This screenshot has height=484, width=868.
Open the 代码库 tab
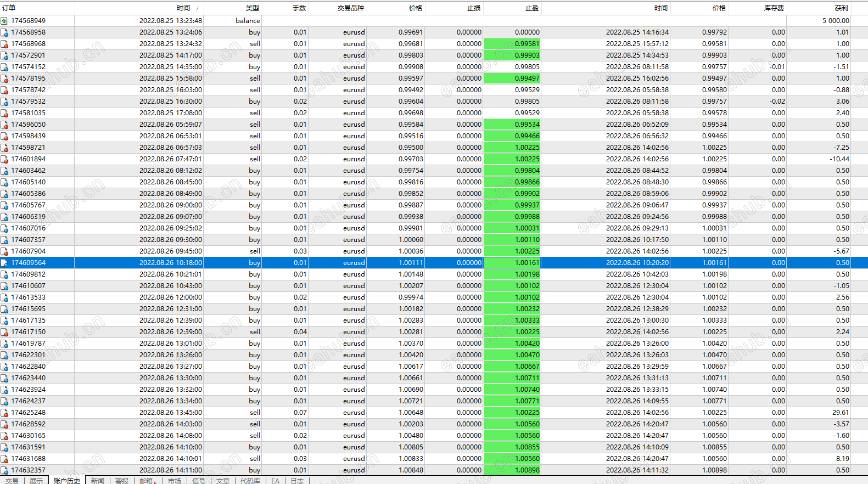coord(250,481)
